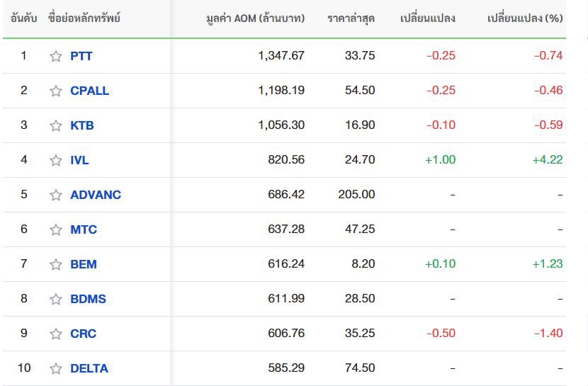Star the ADVANC stock
The width and height of the screenshot is (588, 386).
56,195
